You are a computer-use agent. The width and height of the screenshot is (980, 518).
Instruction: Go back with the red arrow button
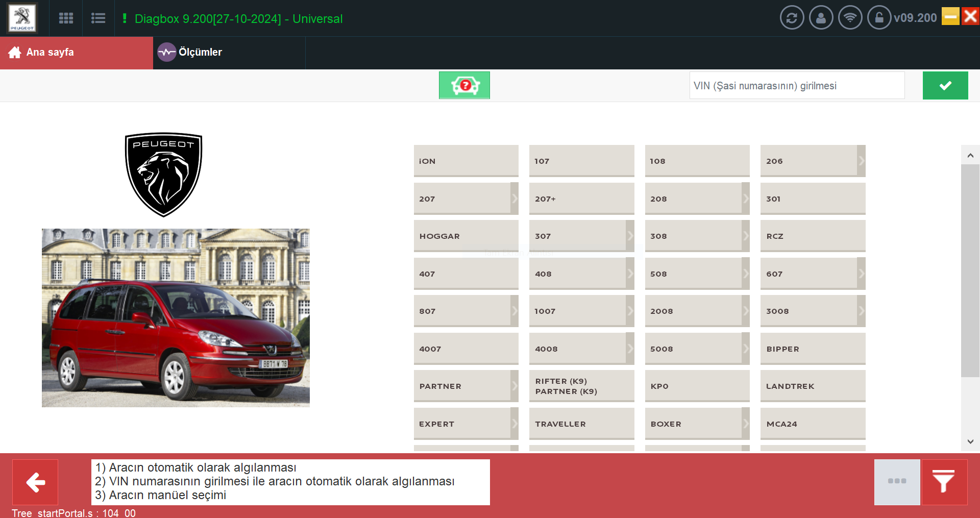click(35, 482)
